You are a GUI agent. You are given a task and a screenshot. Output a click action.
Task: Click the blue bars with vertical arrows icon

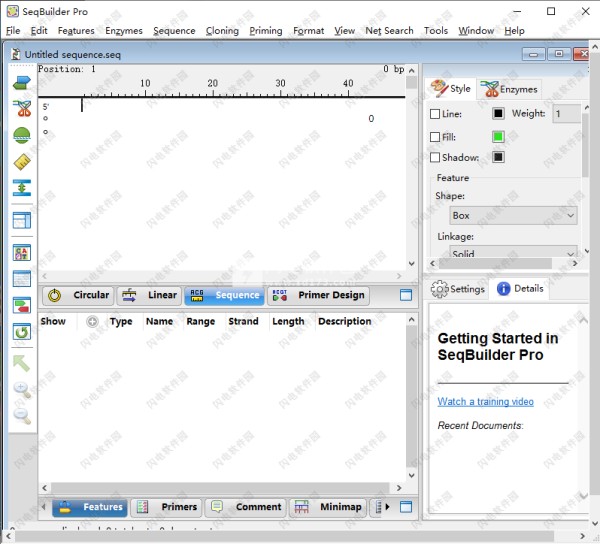[x=22, y=188]
